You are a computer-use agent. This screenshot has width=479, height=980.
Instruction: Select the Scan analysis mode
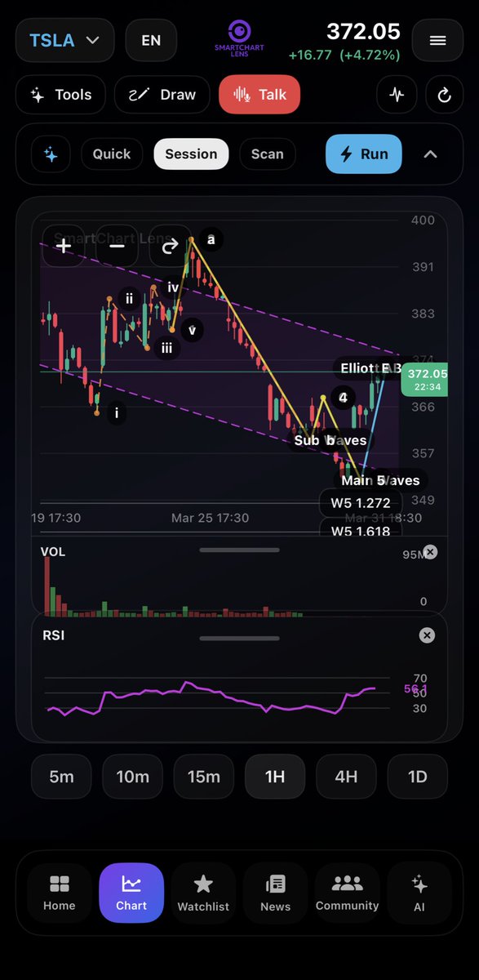(268, 154)
